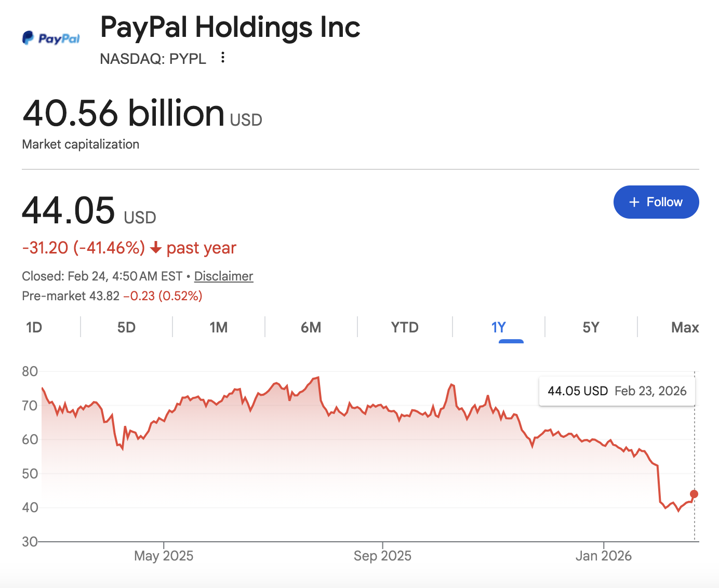Click the Sep 2025 axis label

point(382,556)
